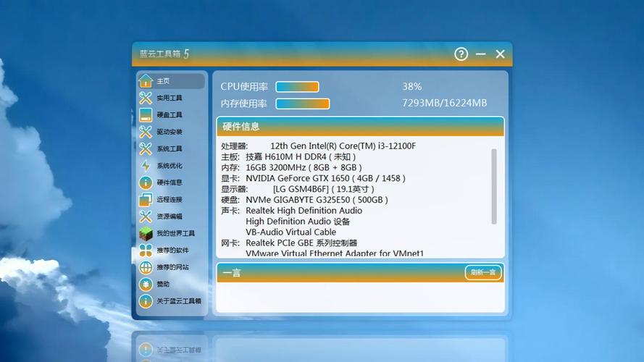Screen dimensions: 644x362
Task: Click the 关于蓝云工具箱 info icon
Action: coord(146,301)
